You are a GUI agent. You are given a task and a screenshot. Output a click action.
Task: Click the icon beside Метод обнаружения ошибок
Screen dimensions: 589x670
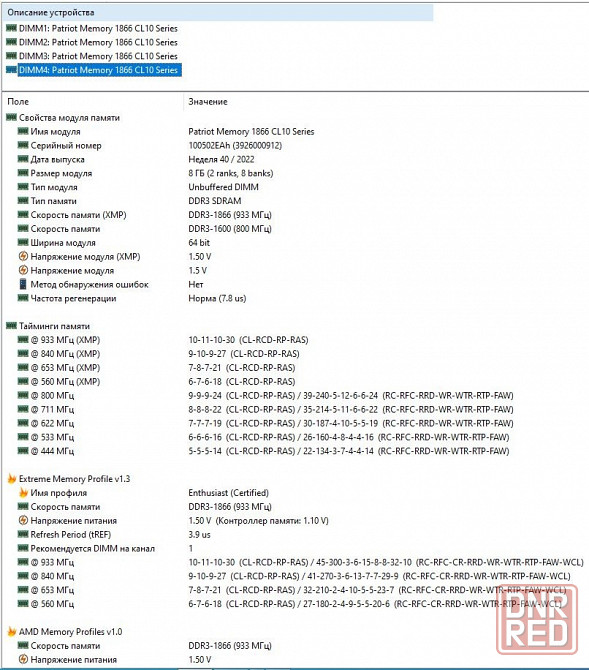(23, 284)
